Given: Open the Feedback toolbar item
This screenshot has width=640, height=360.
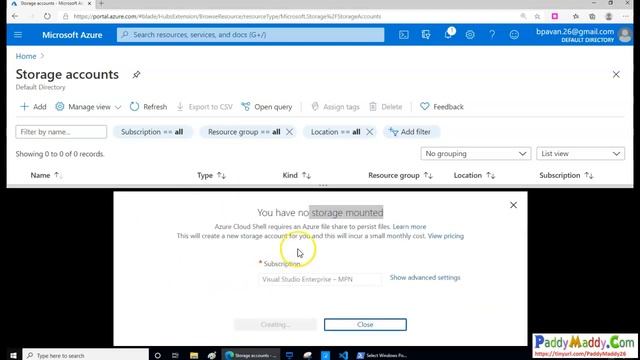Looking at the screenshot, I should coord(442,107).
